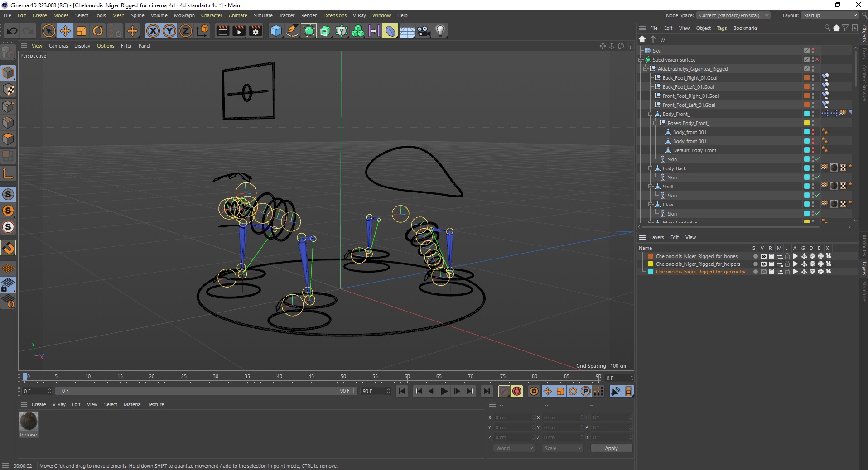This screenshot has width=868, height=470.
Task: Open the Scale mode dropdown
Action: click(x=563, y=448)
